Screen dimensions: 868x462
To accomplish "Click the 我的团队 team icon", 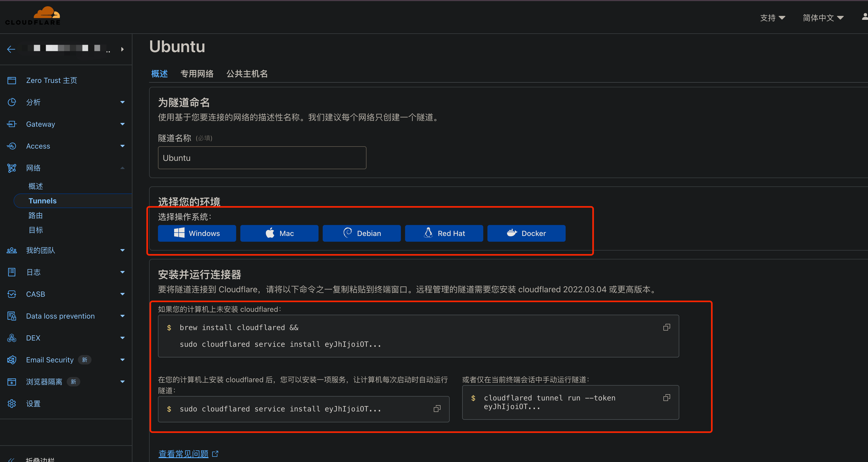I will pos(12,250).
